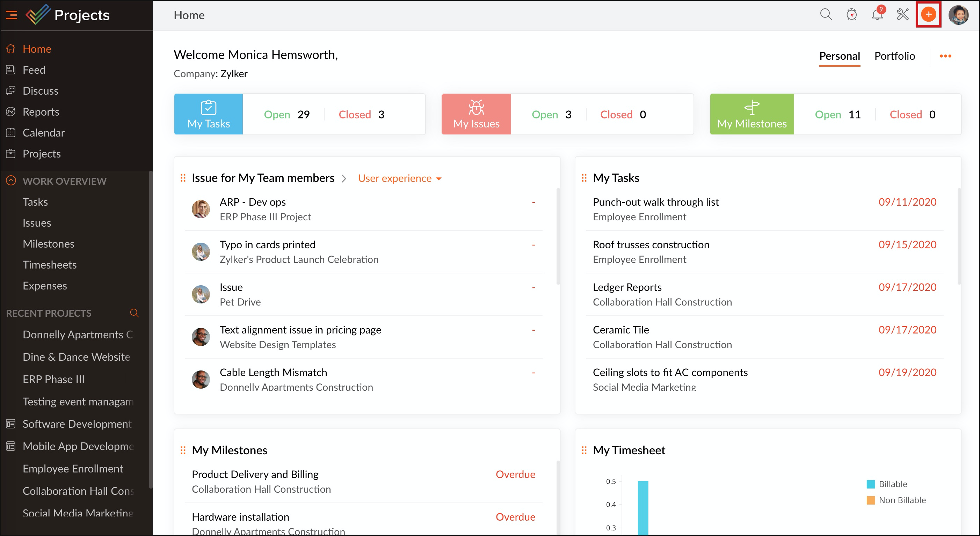Click Open 29 tasks count
The image size is (980, 536).
(x=286, y=115)
